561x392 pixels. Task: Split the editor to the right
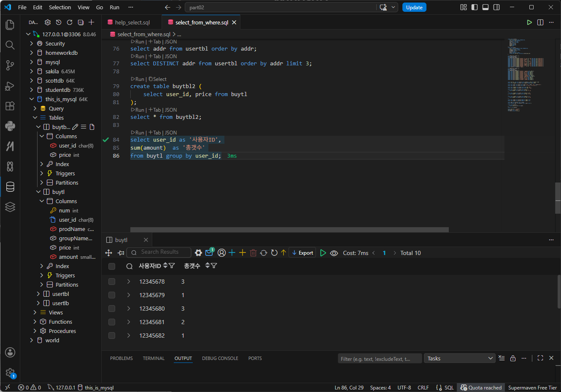tap(540, 22)
